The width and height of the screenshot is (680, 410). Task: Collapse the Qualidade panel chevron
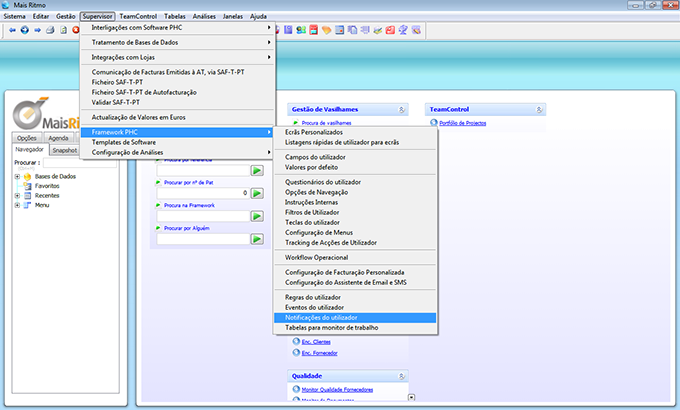click(x=402, y=376)
